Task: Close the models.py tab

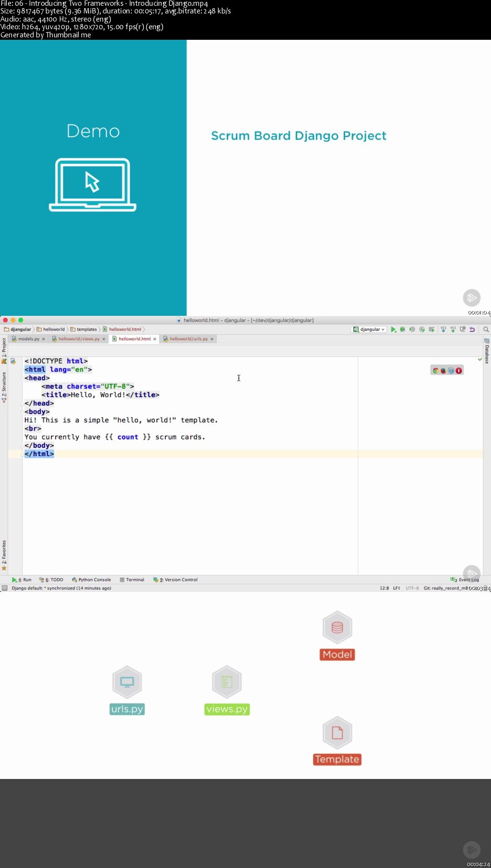Action: coord(44,339)
